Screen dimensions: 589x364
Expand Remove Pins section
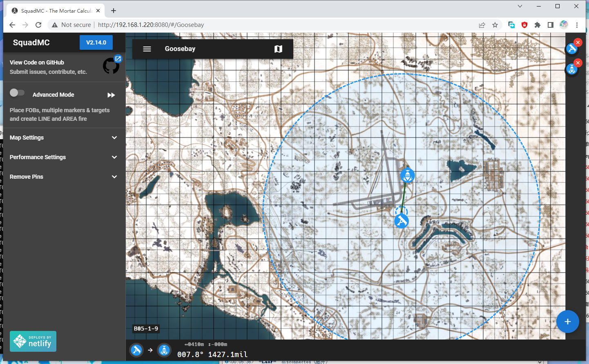[64, 177]
